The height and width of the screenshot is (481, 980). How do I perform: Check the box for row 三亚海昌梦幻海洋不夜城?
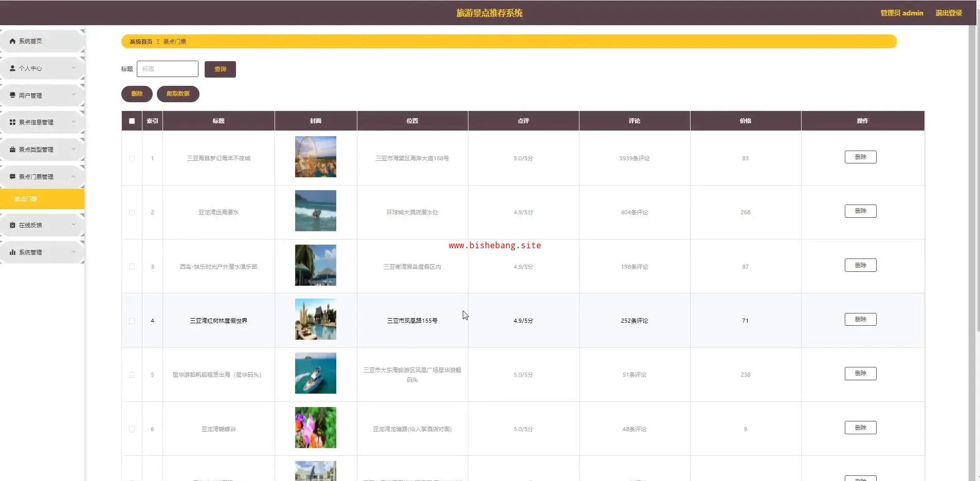coord(132,158)
